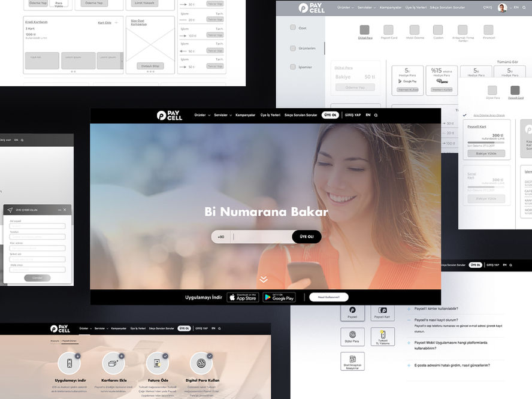Click ÜYE OL pill in bottom-left products page
Viewport: 532px width, 399px height.
pyautogui.click(x=185, y=328)
